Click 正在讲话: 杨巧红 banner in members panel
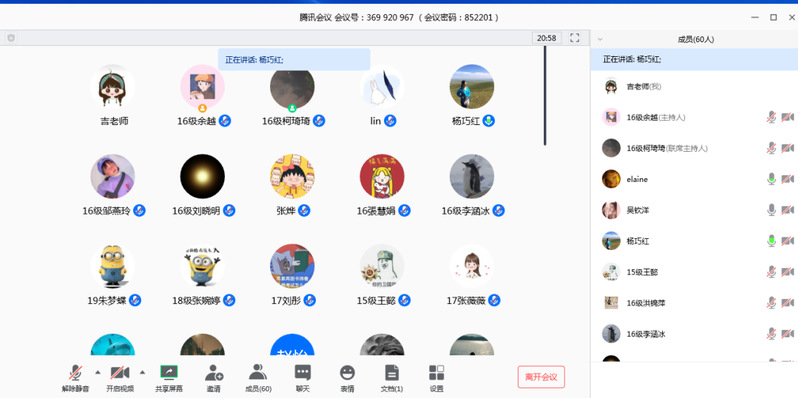 click(x=694, y=60)
